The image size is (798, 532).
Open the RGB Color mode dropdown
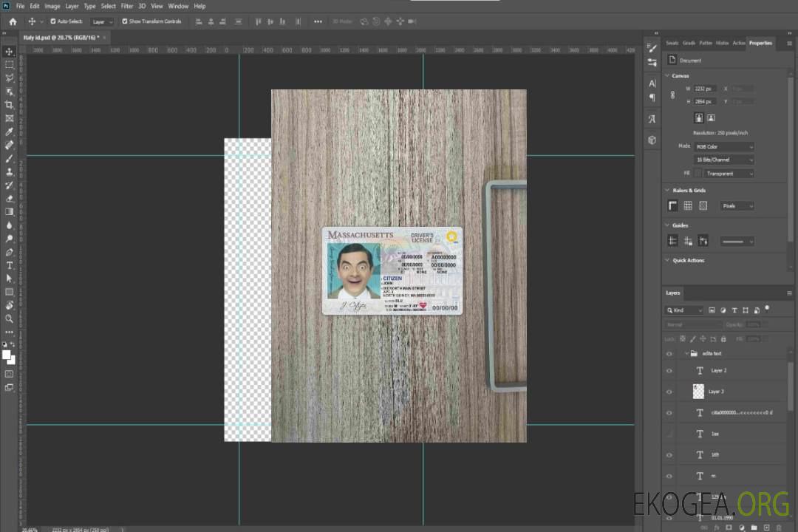723,146
